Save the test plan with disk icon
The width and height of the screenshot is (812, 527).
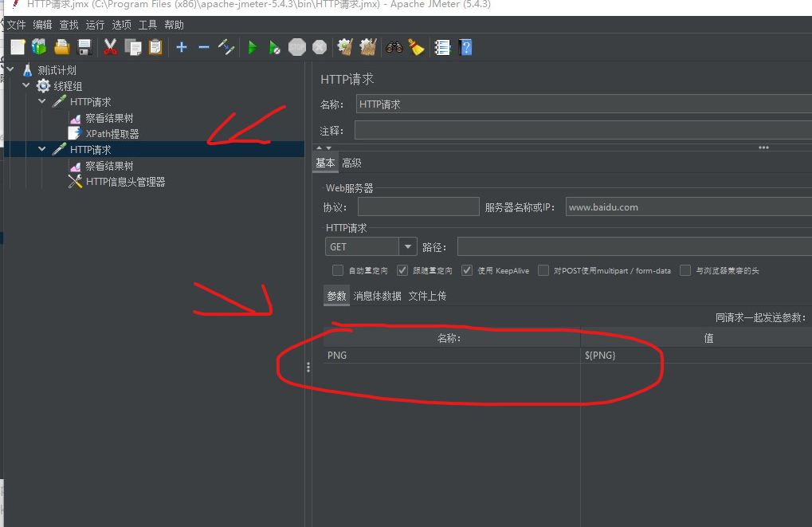coord(84,47)
